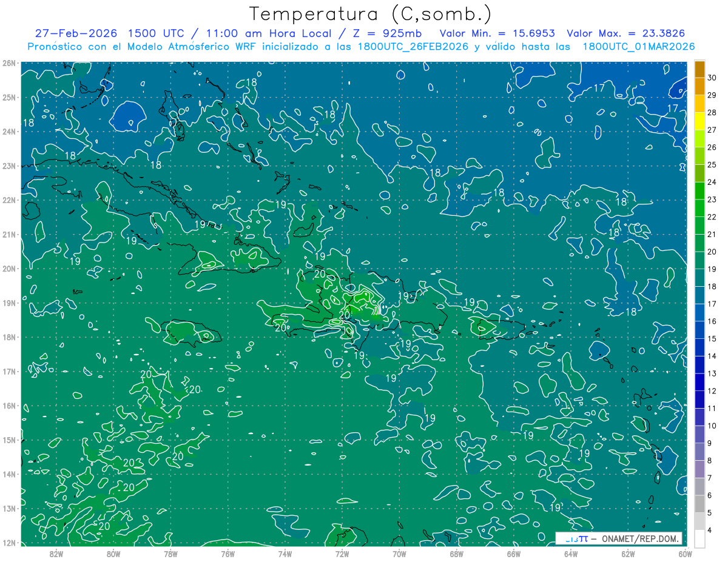This screenshot has width=728, height=562.
Task: Click the 20N latitude axis label
Action: (9, 269)
